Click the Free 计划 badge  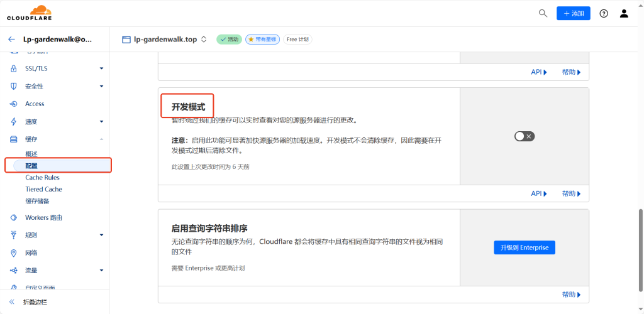coord(297,40)
